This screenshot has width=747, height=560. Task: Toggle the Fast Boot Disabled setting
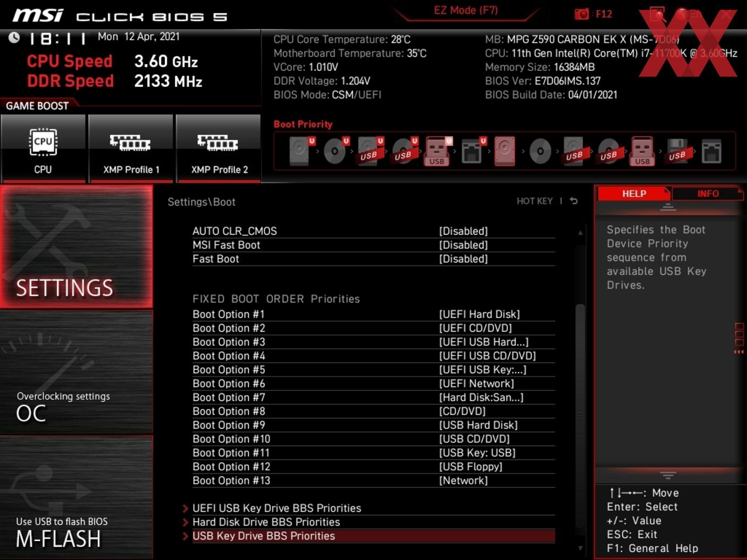[x=463, y=259]
